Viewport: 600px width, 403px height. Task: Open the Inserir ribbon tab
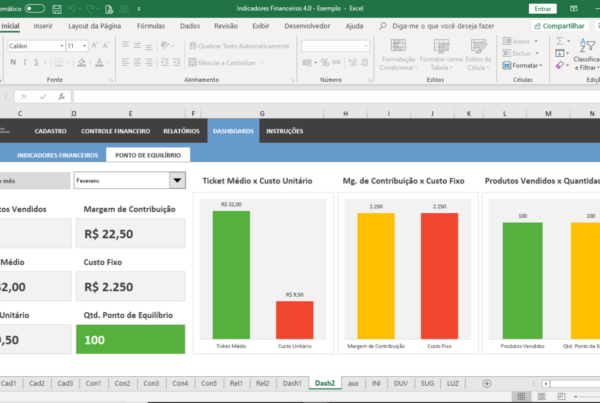43,26
